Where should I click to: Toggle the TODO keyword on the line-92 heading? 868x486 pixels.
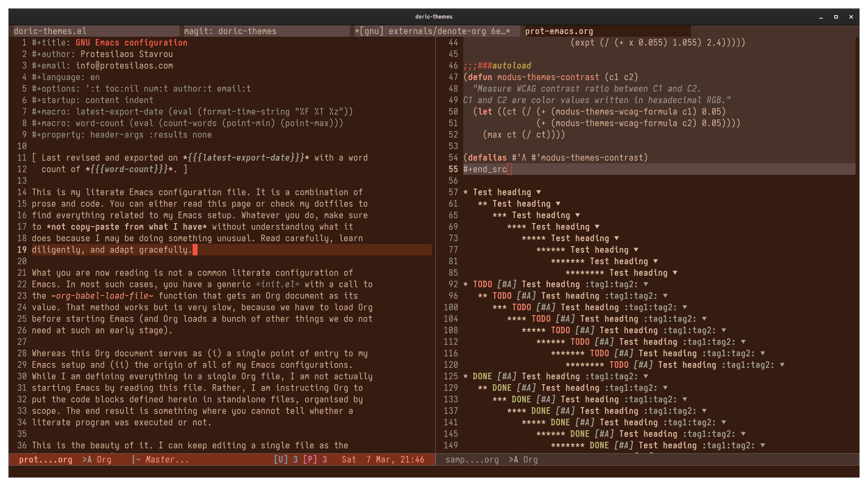tap(482, 284)
